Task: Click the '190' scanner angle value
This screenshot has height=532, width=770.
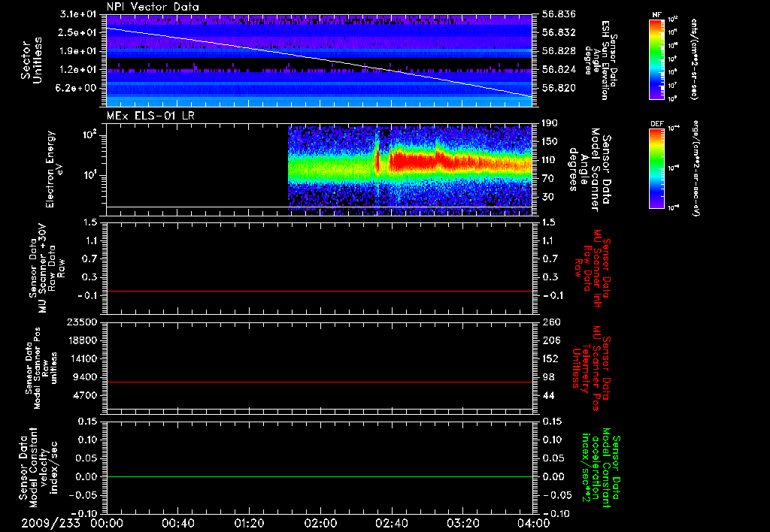Action: click(550, 123)
